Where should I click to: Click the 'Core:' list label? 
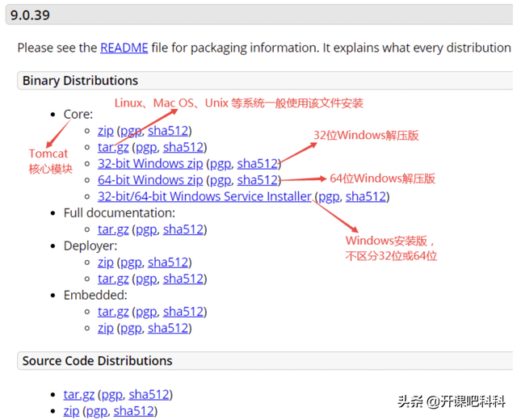pos(78,115)
